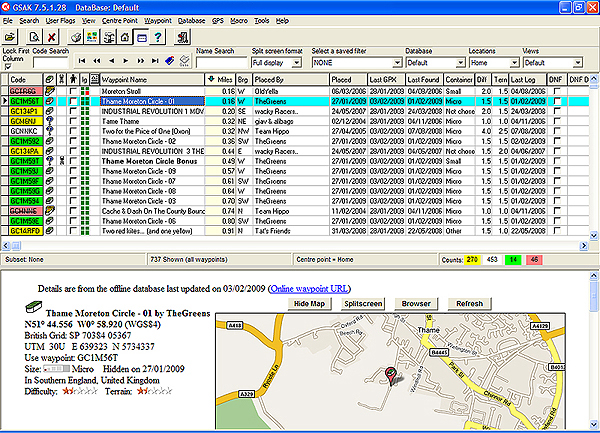Click the log page column header icon
This screenshot has width=600, height=433.
pos(95,79)
